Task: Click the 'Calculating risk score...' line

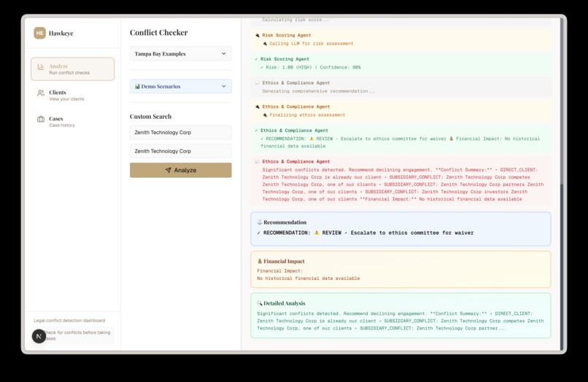Action: click(x=295, y=20)
